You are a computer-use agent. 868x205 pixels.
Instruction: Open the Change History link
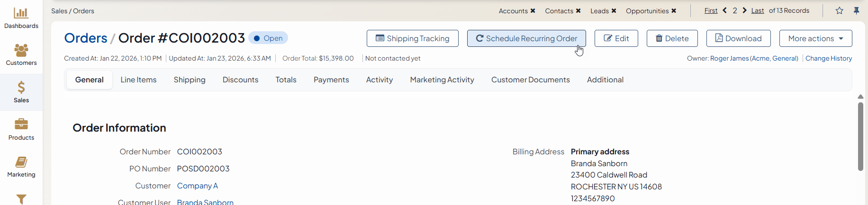click(828, 58)
